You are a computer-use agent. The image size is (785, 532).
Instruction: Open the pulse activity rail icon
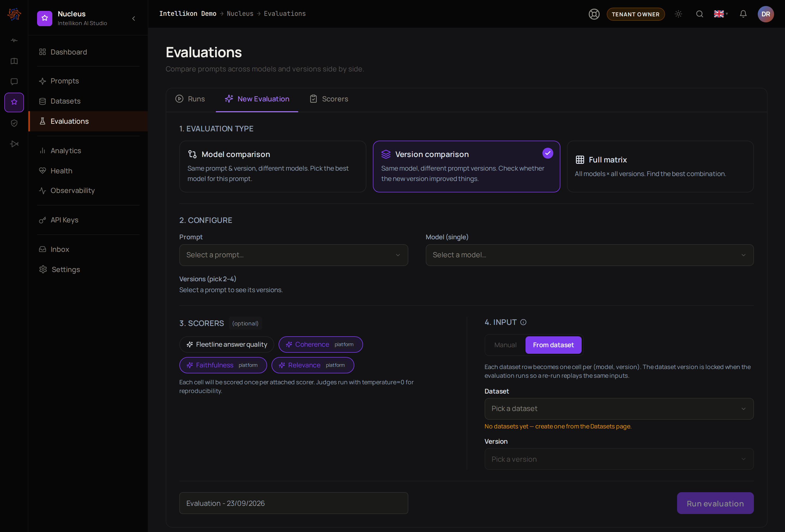(x=14, y=40)
